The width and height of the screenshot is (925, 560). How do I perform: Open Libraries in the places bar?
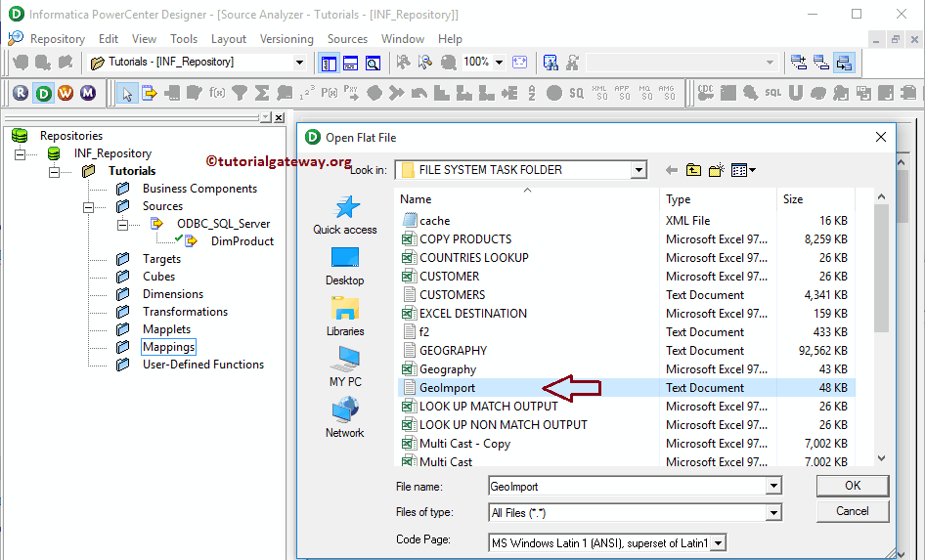pos(345,317)
